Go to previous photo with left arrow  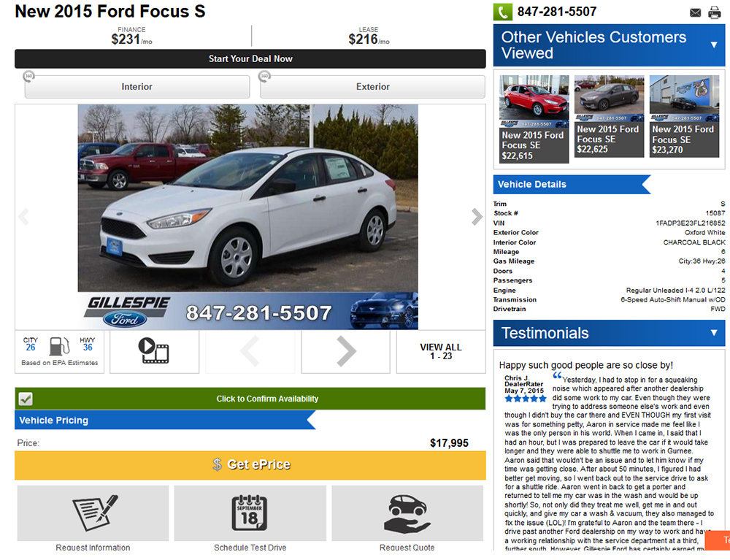coord(24,216)
